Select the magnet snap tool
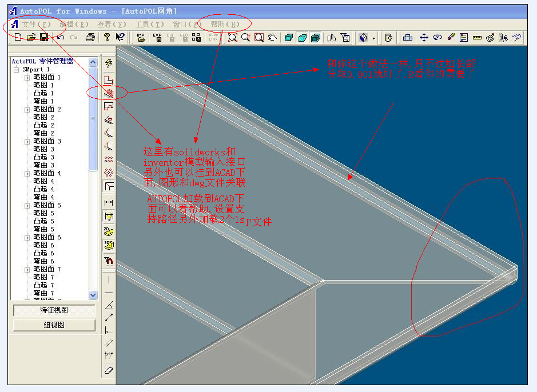Viewport: 537px width, 392px height. [x=109, y=261]
